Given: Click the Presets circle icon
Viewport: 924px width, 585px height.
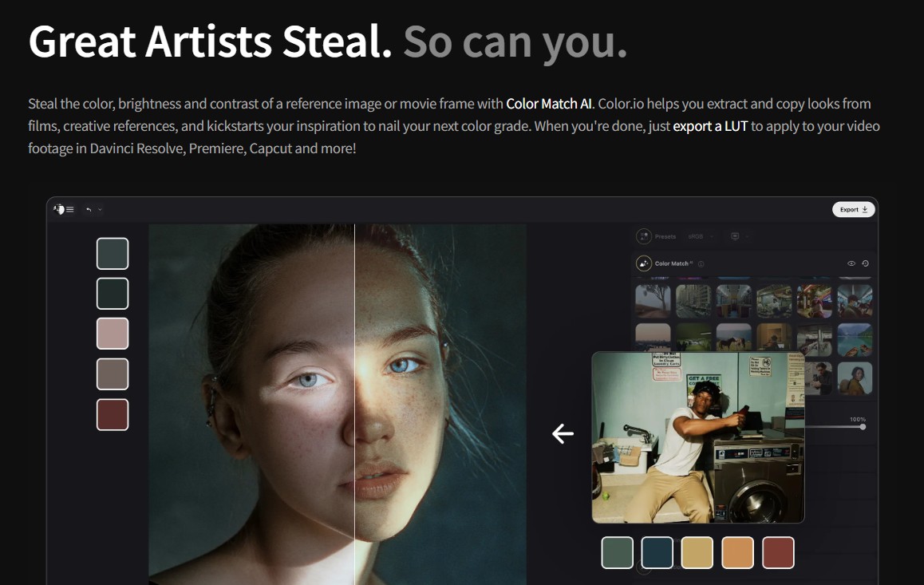Looking at the screenshot, I should 643,236.
